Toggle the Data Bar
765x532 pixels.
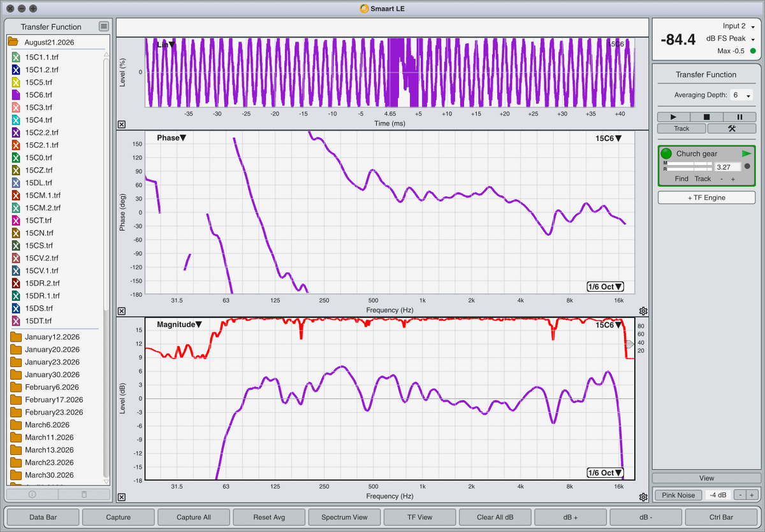pos(42,517)
